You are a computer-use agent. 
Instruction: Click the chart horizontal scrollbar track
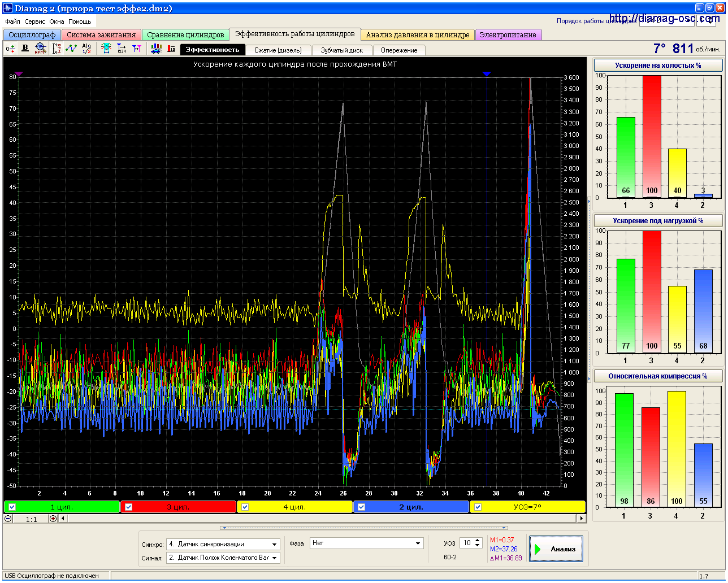[x=322, y=519]
